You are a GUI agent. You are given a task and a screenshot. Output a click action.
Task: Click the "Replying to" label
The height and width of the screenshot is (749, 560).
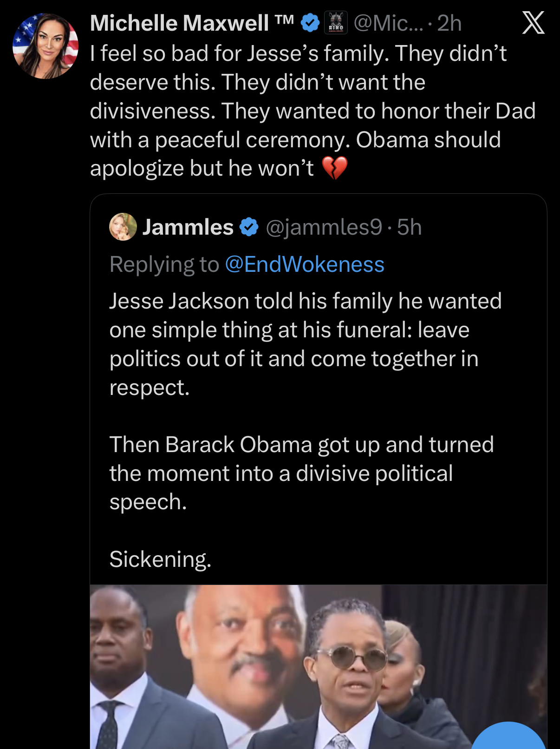pyautogui.click(x=164, y=264)
